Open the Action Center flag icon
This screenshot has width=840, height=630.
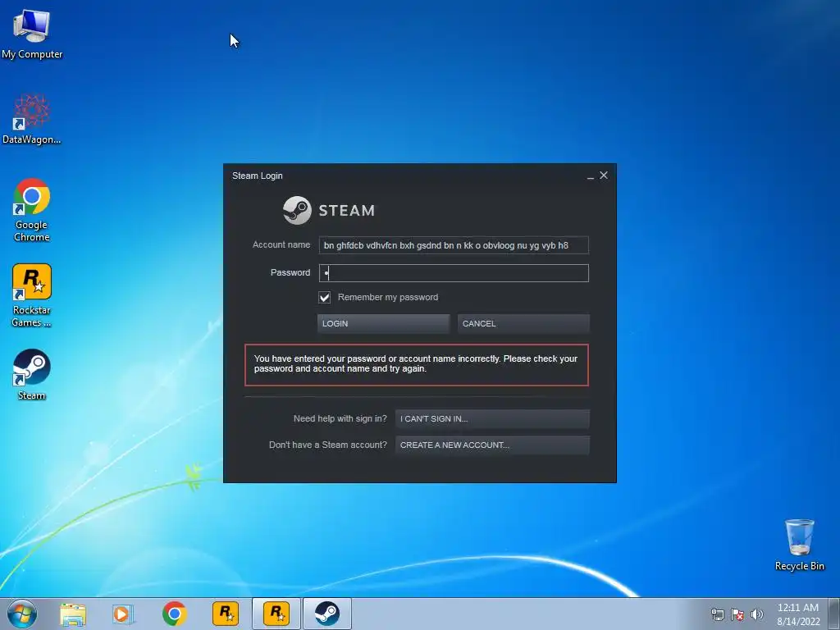737,614
